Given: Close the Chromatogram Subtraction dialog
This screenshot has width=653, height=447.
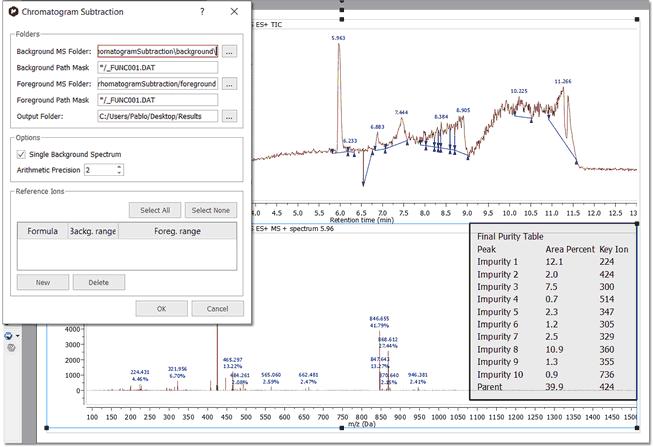Looking at the screenshot, I should tap(234, 11).
